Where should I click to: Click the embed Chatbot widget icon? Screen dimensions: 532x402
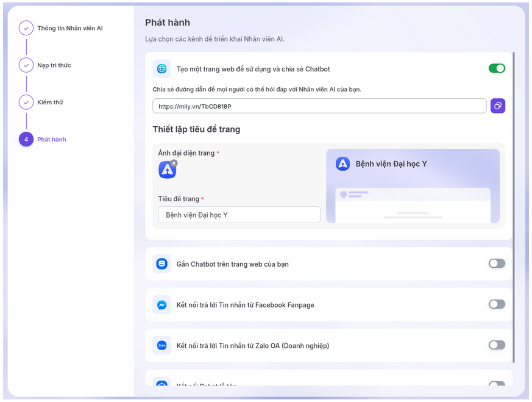(161, 264)
